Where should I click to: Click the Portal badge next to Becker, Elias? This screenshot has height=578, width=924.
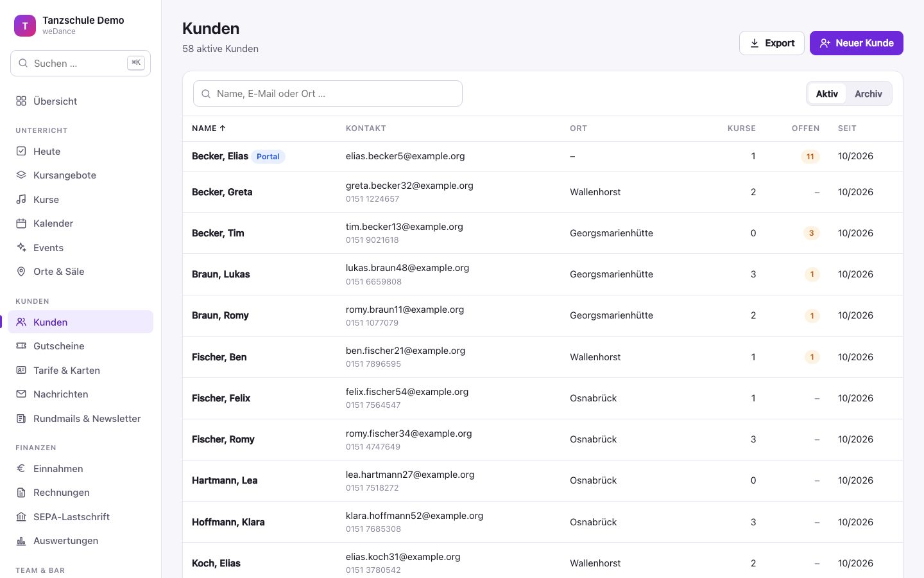tap(268, 157)
